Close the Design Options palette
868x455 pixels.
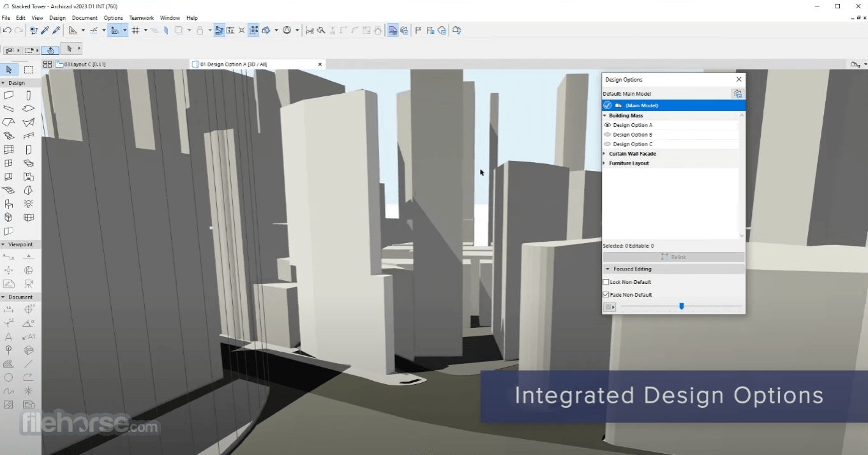pos(739,80)
